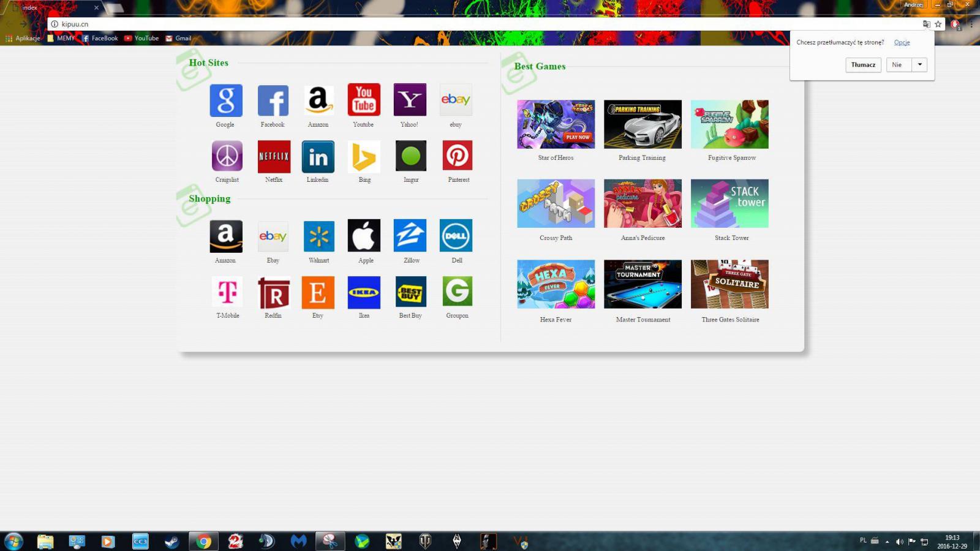Open the Gmail bookmark
Image resolution: width=980 pixels, height=551 pixels.
click(178, 38)
